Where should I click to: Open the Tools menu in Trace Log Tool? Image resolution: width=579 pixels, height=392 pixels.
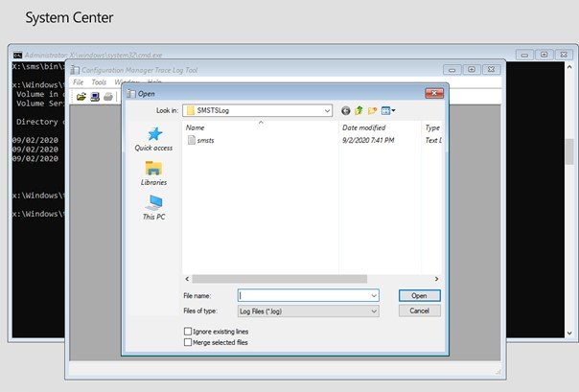[99, 81]
